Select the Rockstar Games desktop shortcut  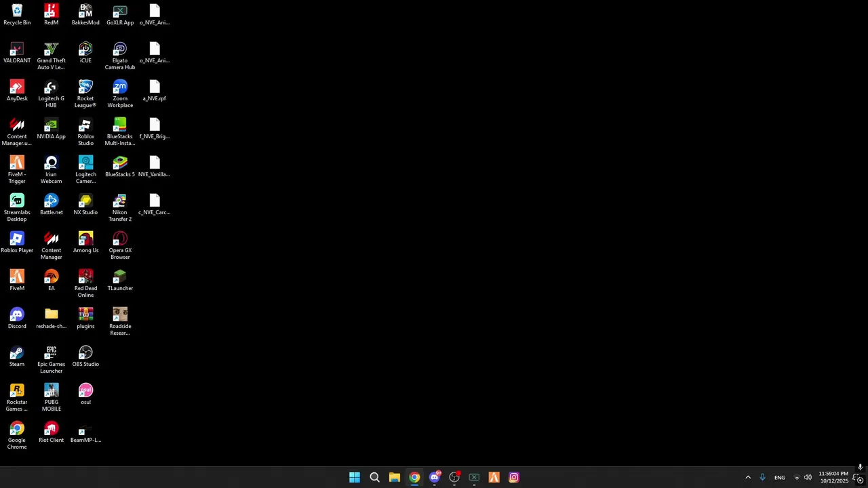coord(17,398)
